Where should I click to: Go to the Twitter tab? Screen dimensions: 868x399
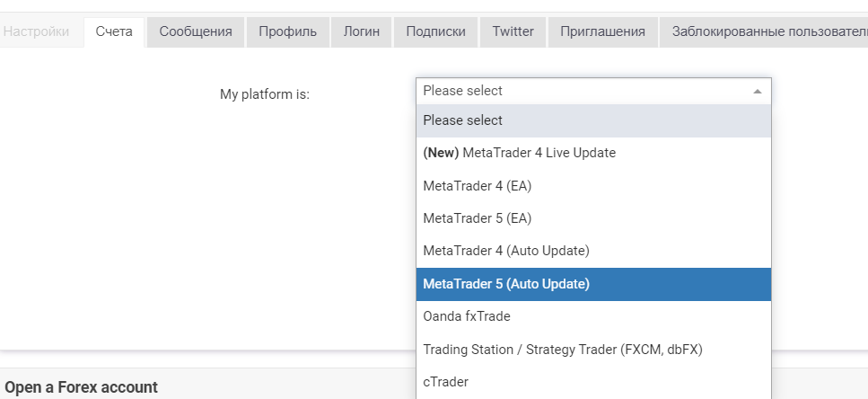(513, 31)
